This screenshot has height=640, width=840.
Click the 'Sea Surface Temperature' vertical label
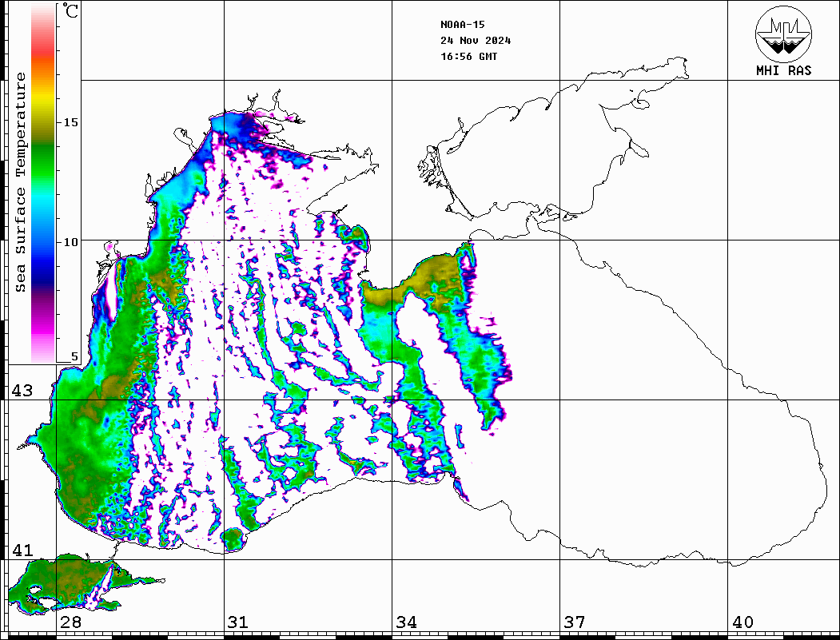[x=20, y=183]
